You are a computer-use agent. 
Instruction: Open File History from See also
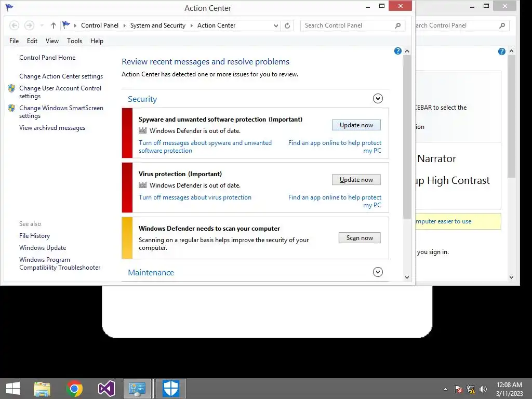pyautogui.click(x=35, y=236)
